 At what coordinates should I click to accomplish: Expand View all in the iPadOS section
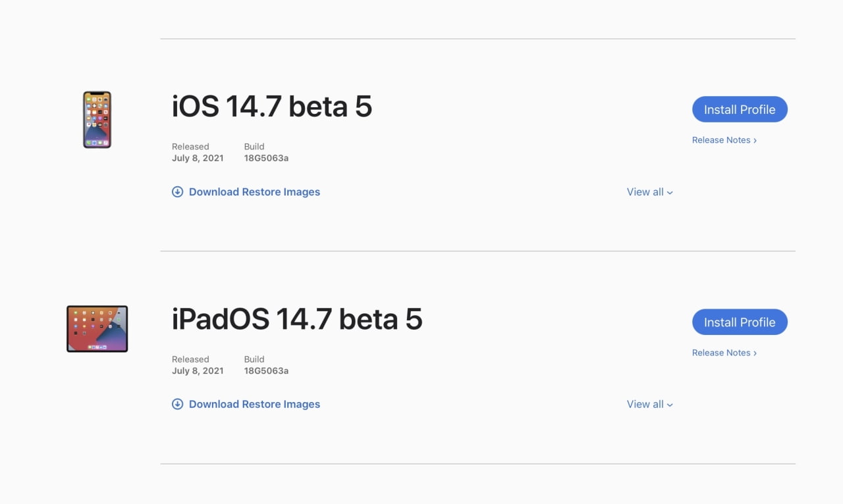point(645,404)
